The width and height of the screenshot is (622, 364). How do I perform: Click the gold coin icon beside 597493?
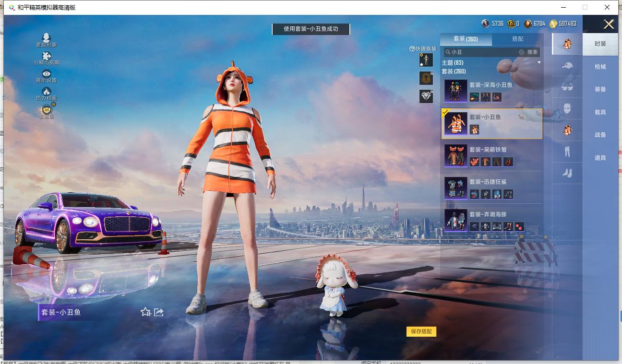coord(553,23)
